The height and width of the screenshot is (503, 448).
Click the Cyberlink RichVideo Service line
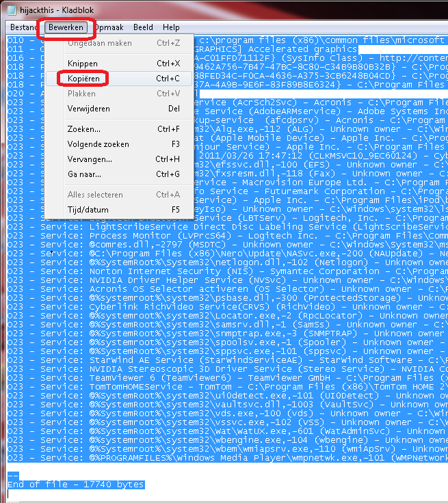point(227,307)
